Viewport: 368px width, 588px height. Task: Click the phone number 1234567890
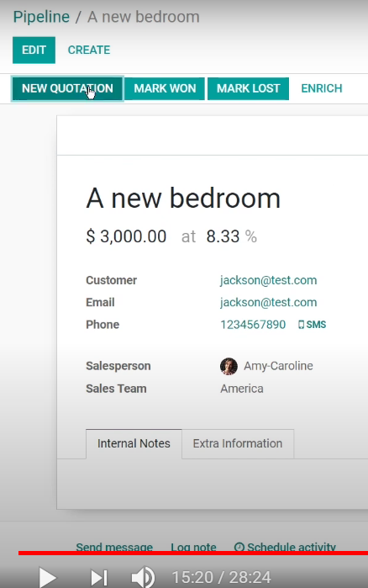[253, 325]
